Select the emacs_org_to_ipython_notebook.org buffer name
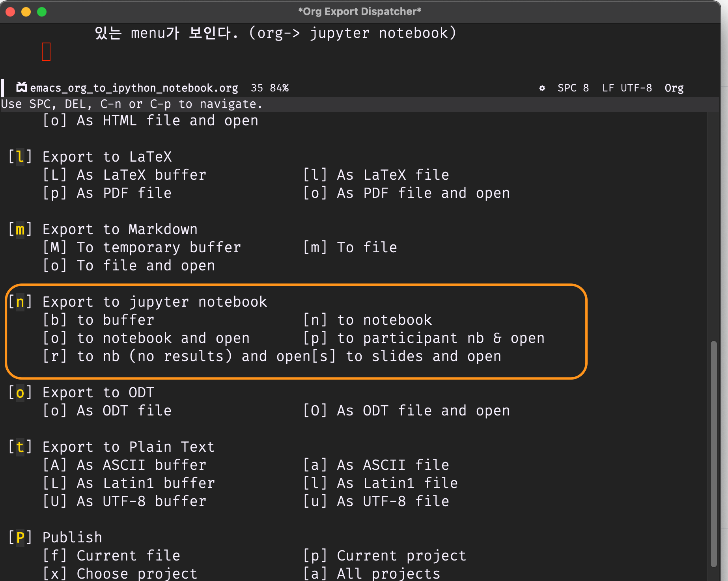The width and height of the screenshot is (728, 581). 134,88
